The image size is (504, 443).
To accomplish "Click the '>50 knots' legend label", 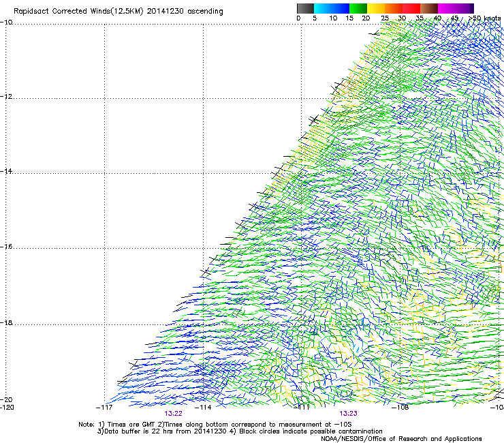I will pyautogui.click(x=484, y=18).
